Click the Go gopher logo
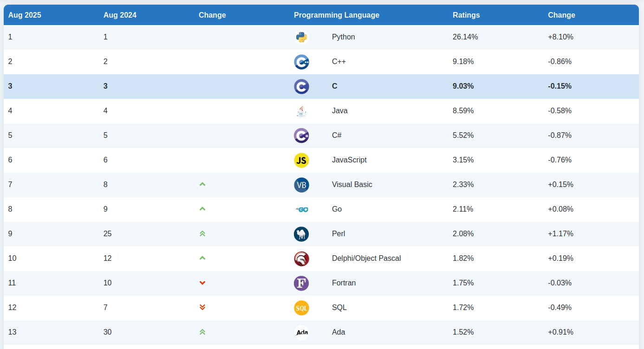The height and width of the screenshot is (349, 644). tap(302, 209)
